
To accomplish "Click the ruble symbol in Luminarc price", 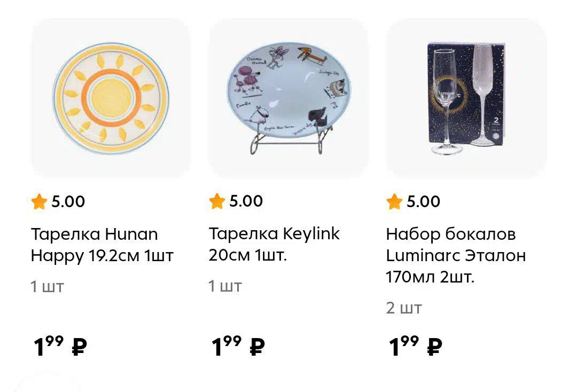I will pyautogui.click(x=434, y=347).
